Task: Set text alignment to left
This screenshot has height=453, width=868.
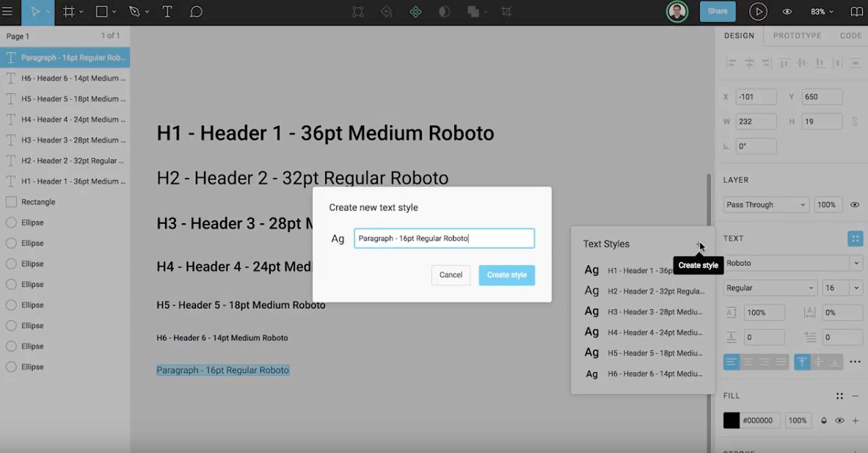Action: pos(732,362)
